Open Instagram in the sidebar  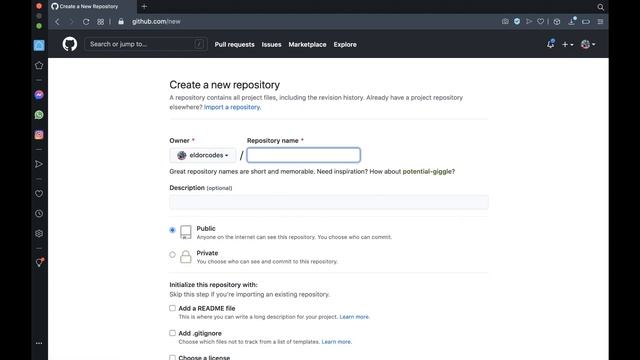(39, 135)
